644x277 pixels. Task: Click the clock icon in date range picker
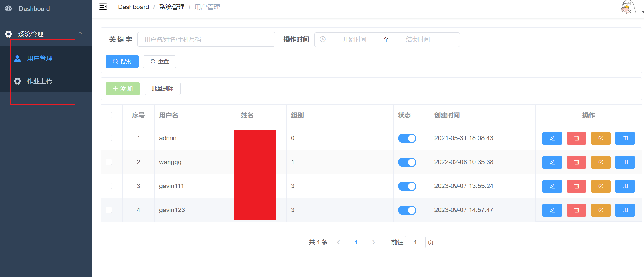323,39
